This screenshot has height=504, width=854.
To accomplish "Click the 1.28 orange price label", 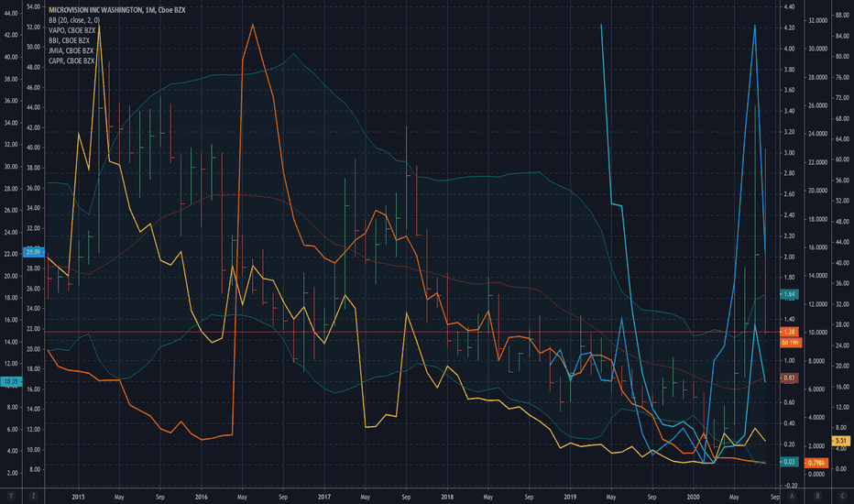I will click(x=789, y=332).
